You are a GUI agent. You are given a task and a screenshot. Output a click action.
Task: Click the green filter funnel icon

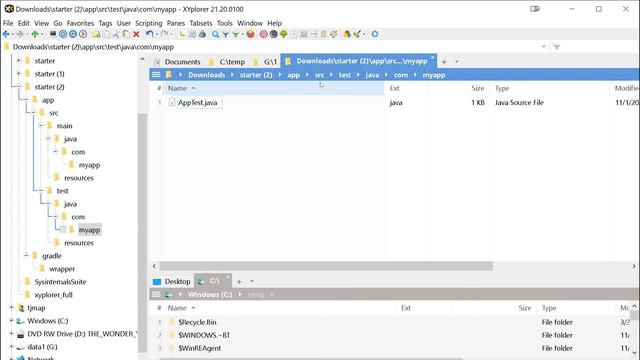pyautogui.click(x=236, y=34)
